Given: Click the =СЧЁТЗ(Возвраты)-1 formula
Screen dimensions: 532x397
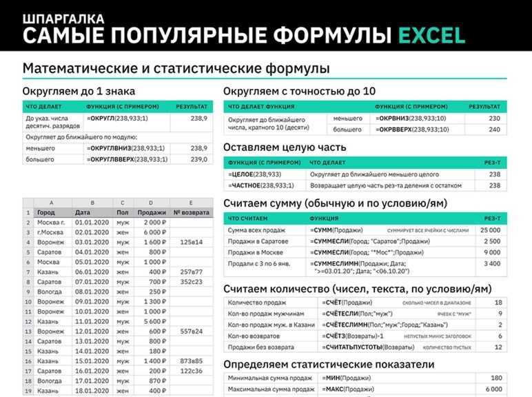Looking at the screenshot, I should [353, 336].
